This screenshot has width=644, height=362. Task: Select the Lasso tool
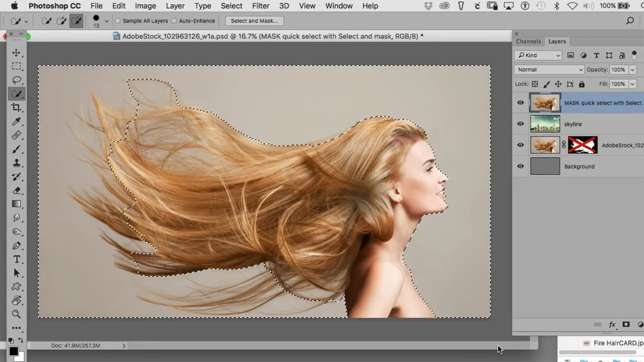(17, 80)
